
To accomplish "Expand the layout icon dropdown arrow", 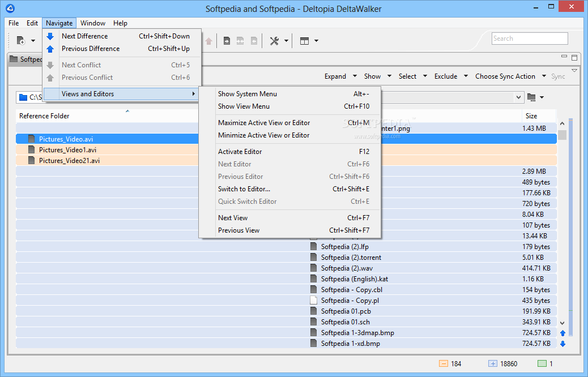I will pyautogui.click(x=316, y=40).
